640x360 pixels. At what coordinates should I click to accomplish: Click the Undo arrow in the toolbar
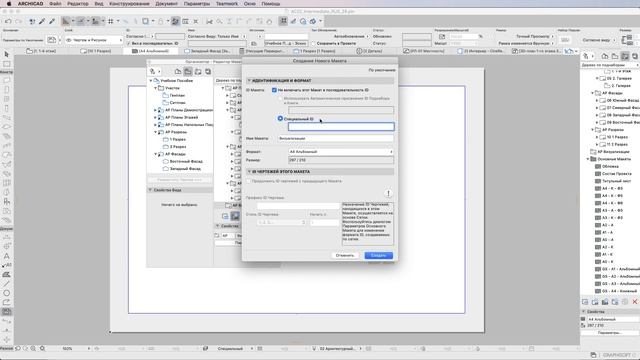(x=8, y=21)
